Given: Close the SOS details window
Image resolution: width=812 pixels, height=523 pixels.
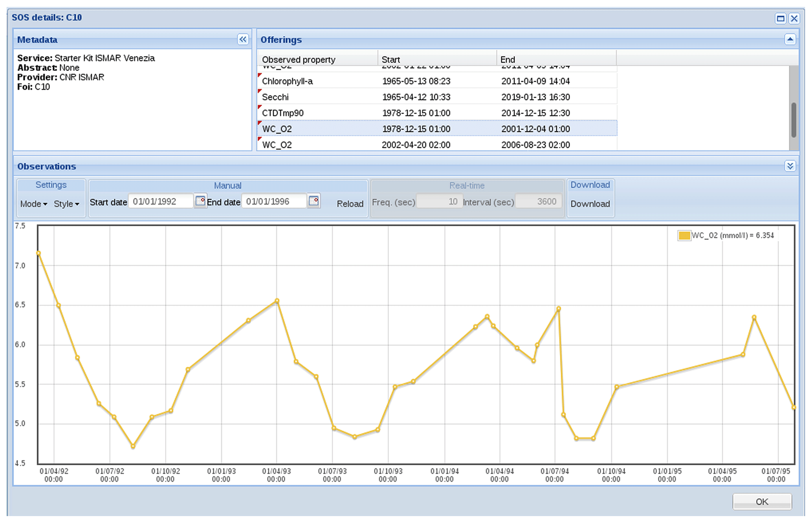Looking at the screenshot, I should coord(794,18).
